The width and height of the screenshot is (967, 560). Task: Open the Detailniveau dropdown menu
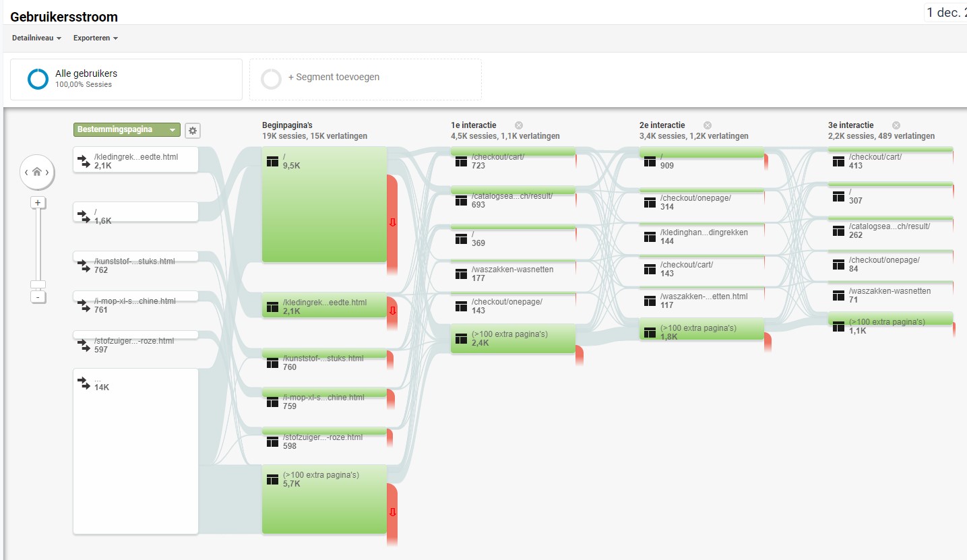[x=36, y=38]
